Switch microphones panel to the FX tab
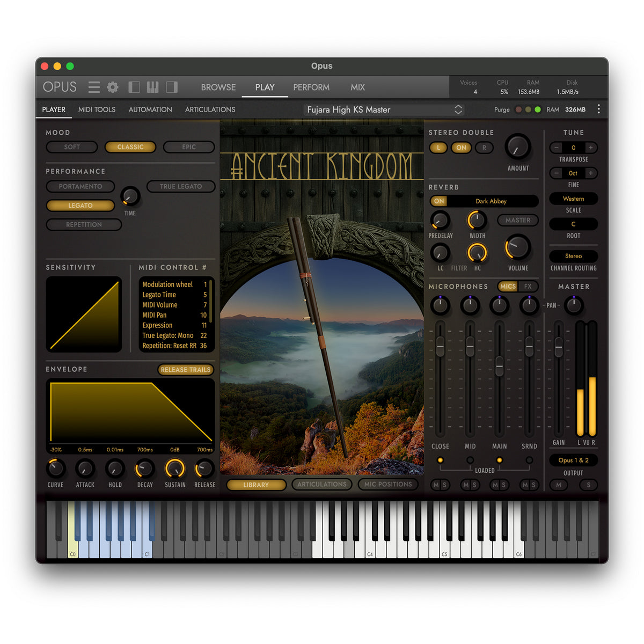Screen dimensions: 644x644 coord(528,287)
